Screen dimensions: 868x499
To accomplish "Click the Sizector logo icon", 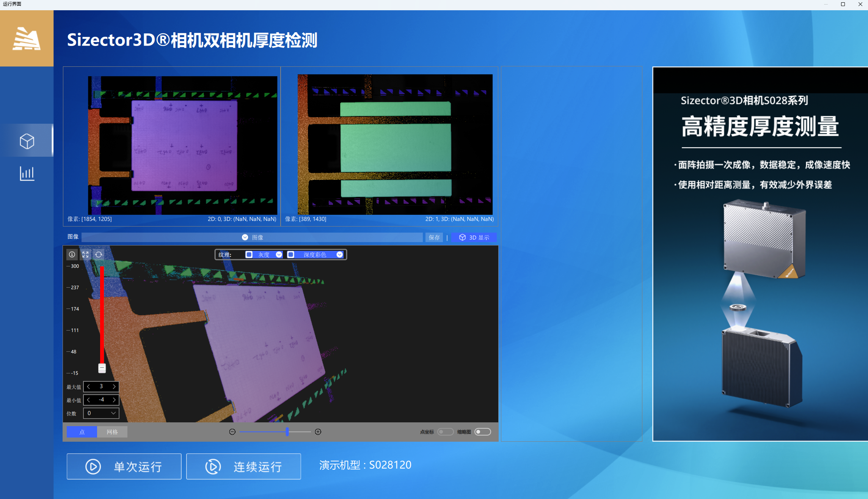I will [x=27, y=38].
